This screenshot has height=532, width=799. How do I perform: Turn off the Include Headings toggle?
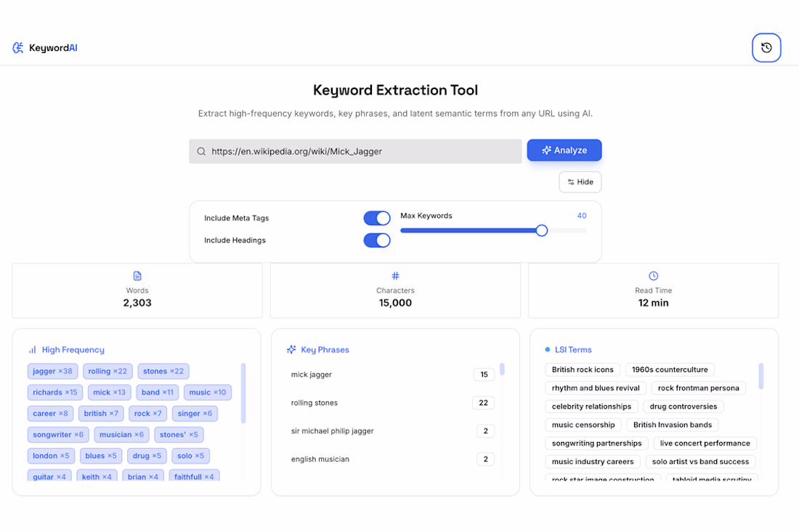(377, 240)
